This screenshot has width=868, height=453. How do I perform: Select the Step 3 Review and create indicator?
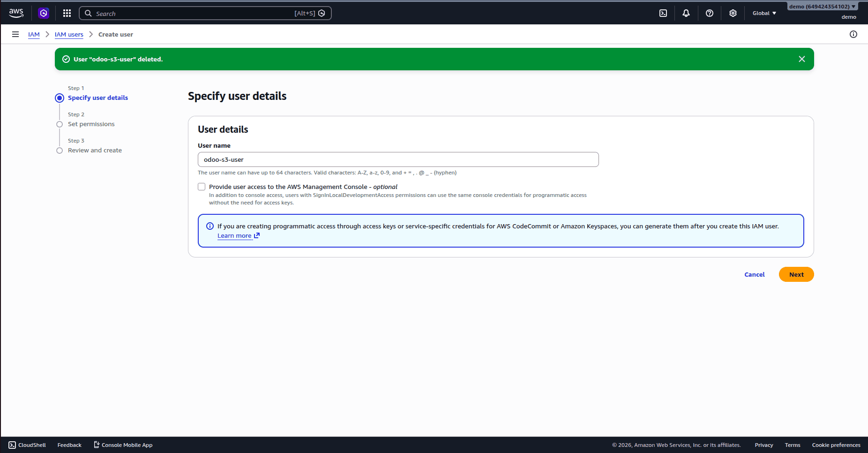[60, 151]
